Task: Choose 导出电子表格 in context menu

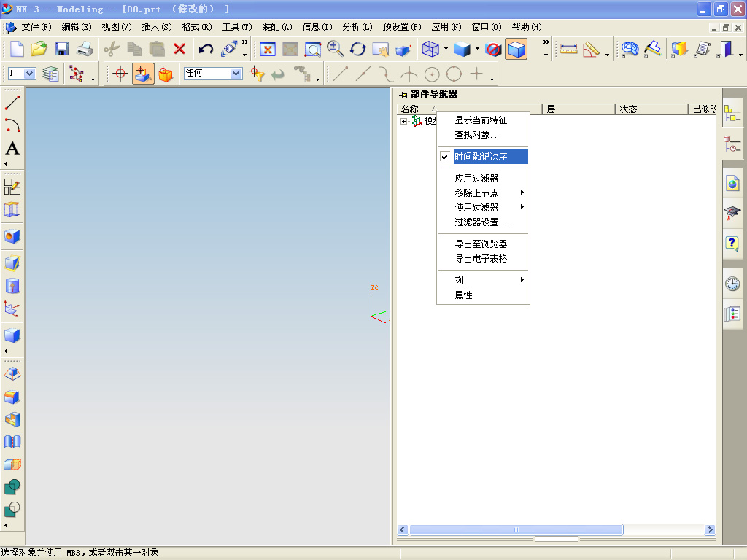Action: point(483,259)
